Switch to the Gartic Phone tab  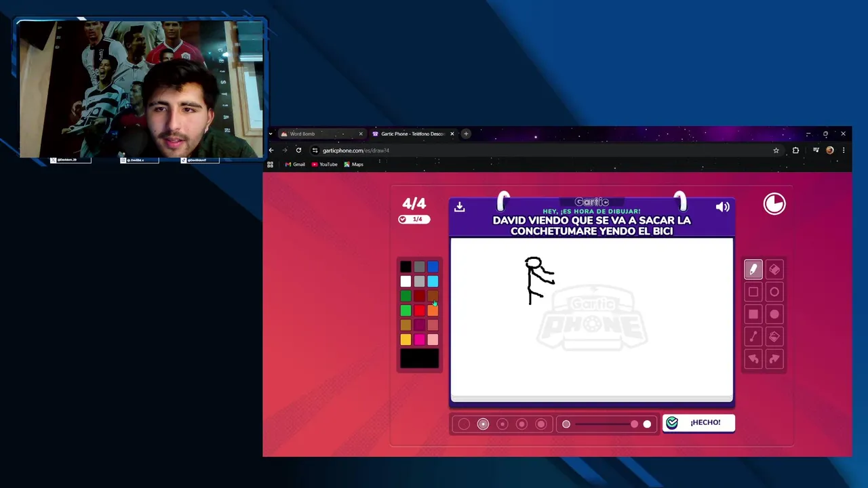(412, 134)
